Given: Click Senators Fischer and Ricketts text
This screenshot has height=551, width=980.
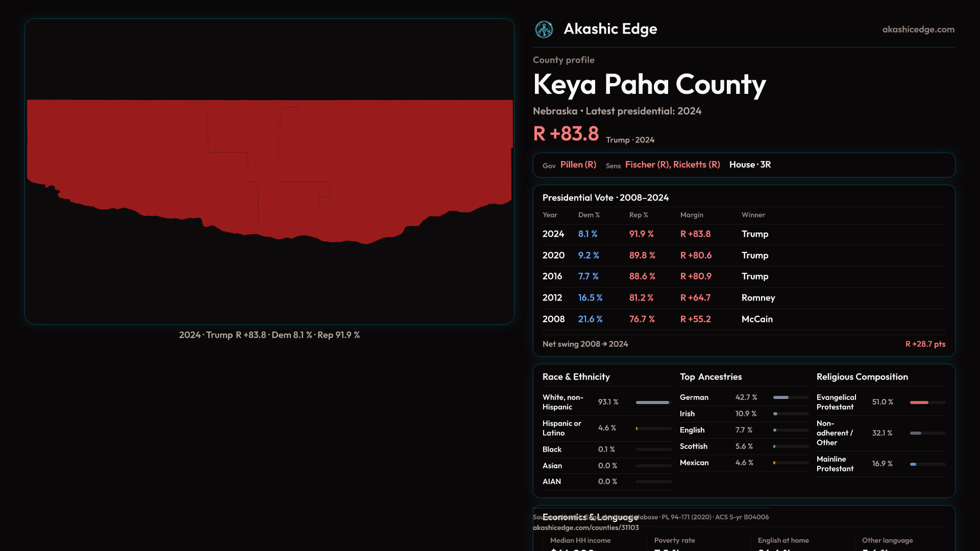Looking at the screenshot, I should (x=672, y=165).
